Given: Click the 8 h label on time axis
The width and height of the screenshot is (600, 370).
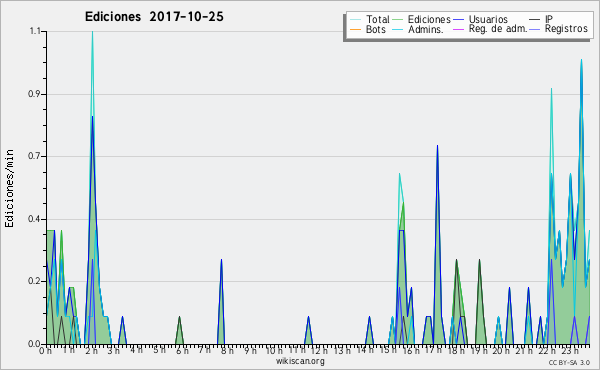Looking at the screenshot, I should (228, 350).
